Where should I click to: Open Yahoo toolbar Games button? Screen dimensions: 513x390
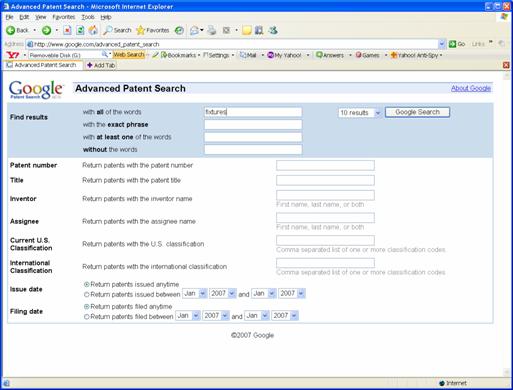367,55
